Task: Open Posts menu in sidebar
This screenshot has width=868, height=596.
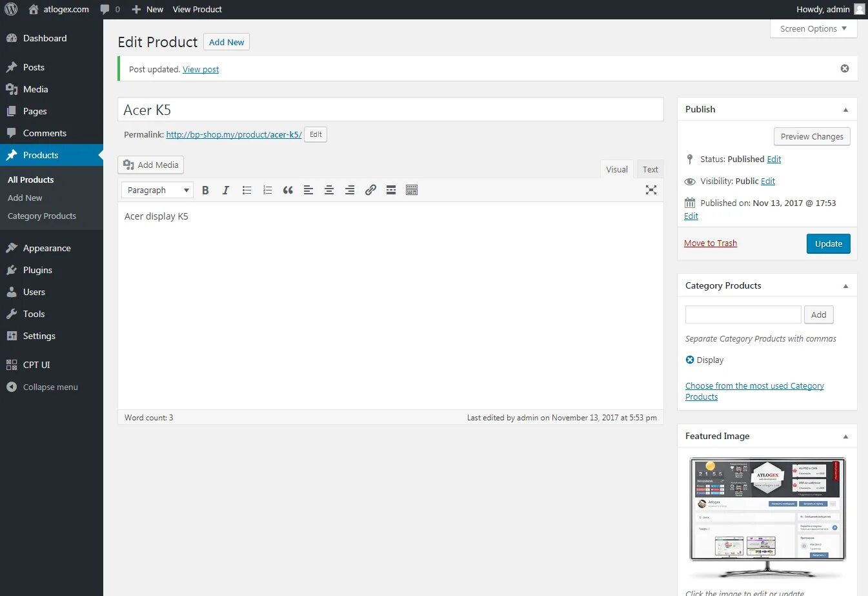Action: pyautogui.click(x=52, y=67)
